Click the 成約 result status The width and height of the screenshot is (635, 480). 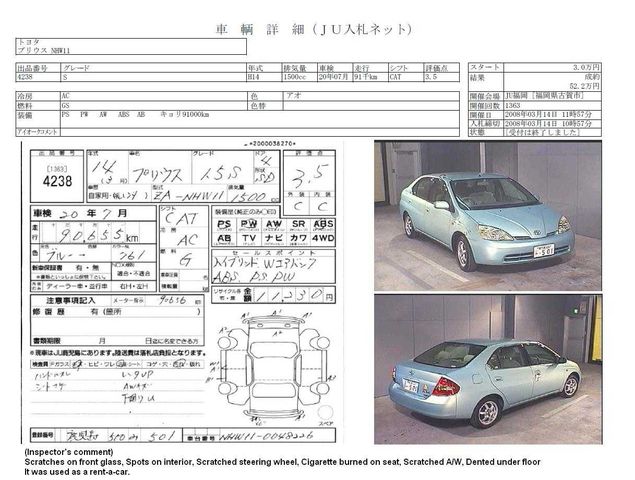592,77
